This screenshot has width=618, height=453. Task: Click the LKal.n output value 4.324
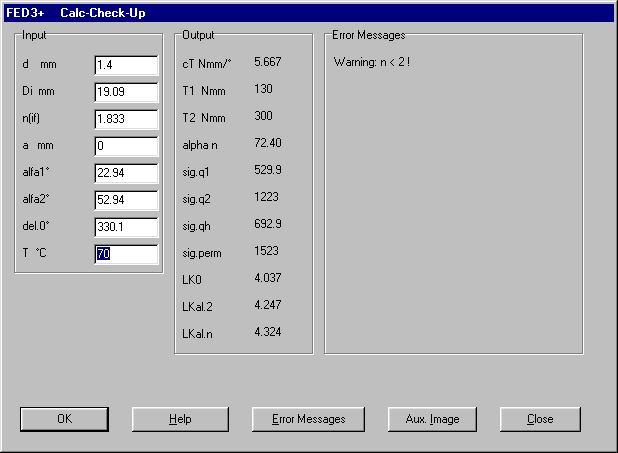(268, 331)
